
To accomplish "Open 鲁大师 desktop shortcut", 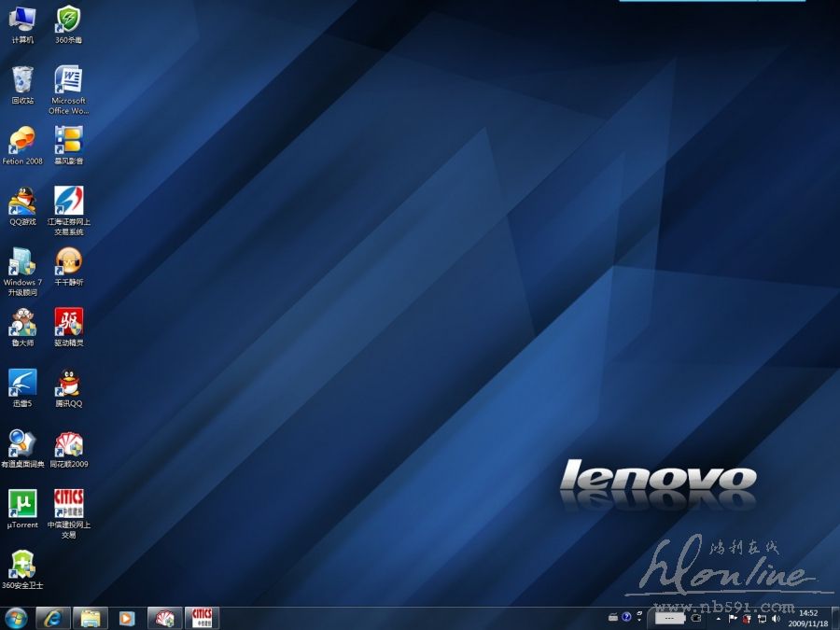I will coord(22,322).
